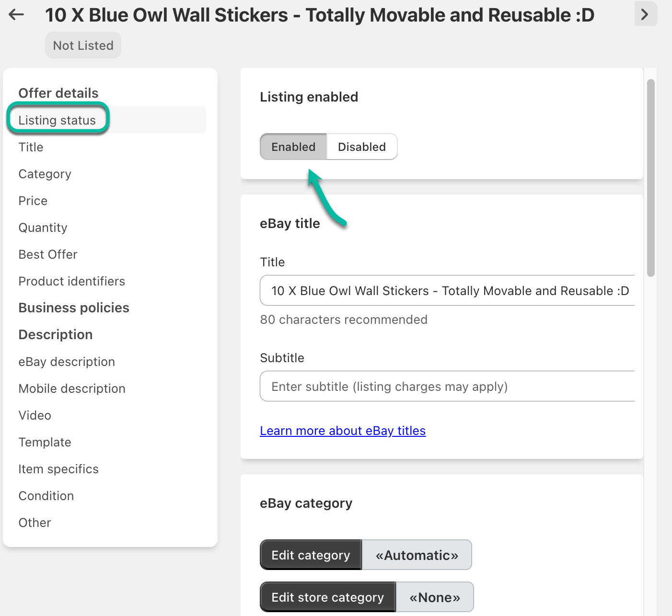Select the Best Offer section

(x=48, y=254)
